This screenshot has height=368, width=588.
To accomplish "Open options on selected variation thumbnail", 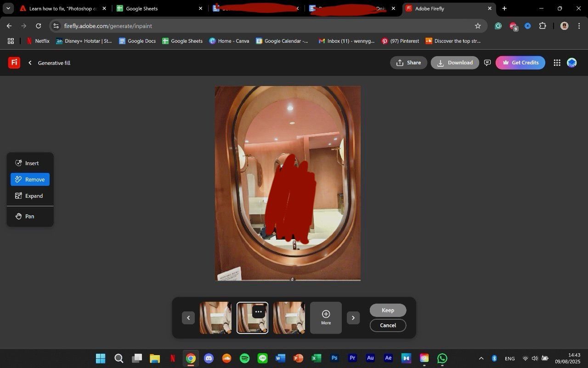I will coord(259,311).
